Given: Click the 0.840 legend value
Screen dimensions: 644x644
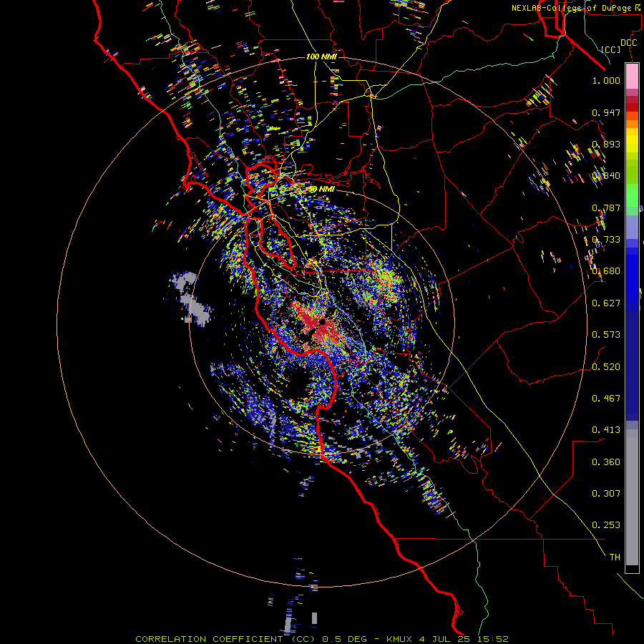Looking at the screenshot, I should tap(606, 176).
